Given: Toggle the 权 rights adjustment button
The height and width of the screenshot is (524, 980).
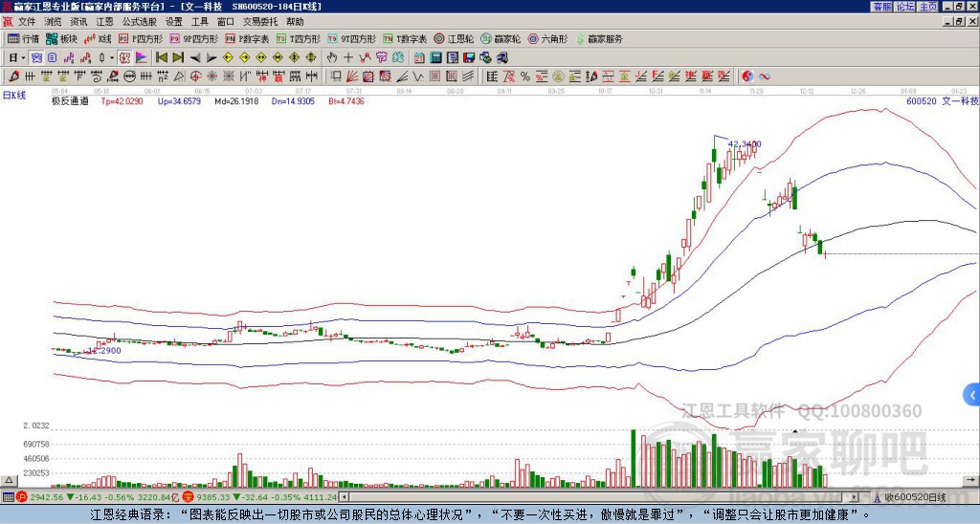Looking at the screenshot, I should pyautogui.click(x=125, y=58).
